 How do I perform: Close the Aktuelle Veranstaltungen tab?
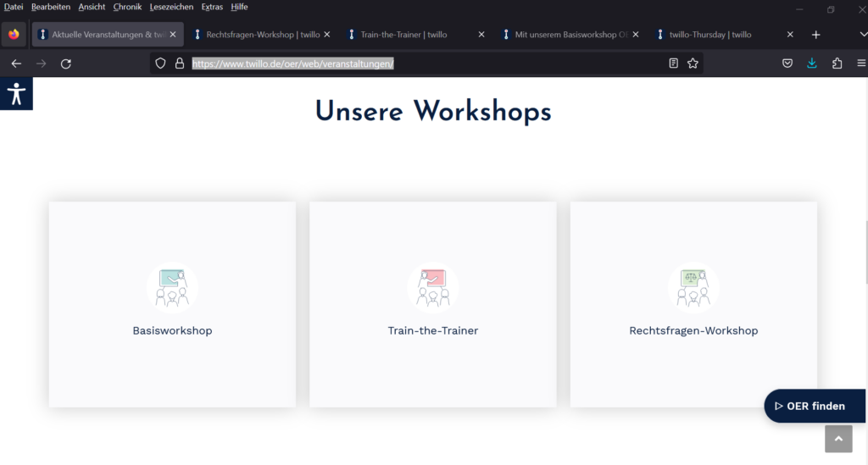coord(173,34)
